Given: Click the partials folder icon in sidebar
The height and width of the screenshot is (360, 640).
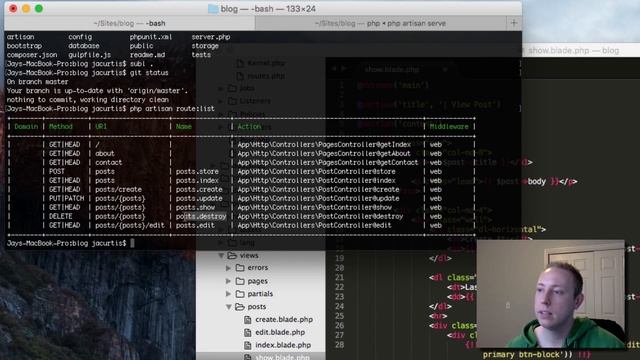Looking at the screenshot, I should tap(240, 294).
